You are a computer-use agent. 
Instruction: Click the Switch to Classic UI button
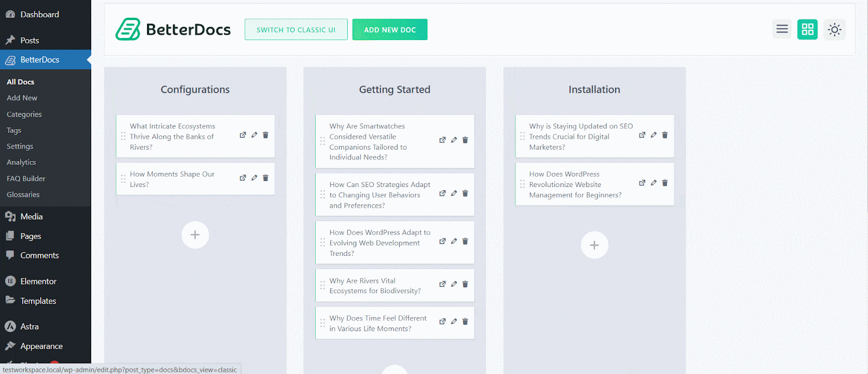point(296,30)
